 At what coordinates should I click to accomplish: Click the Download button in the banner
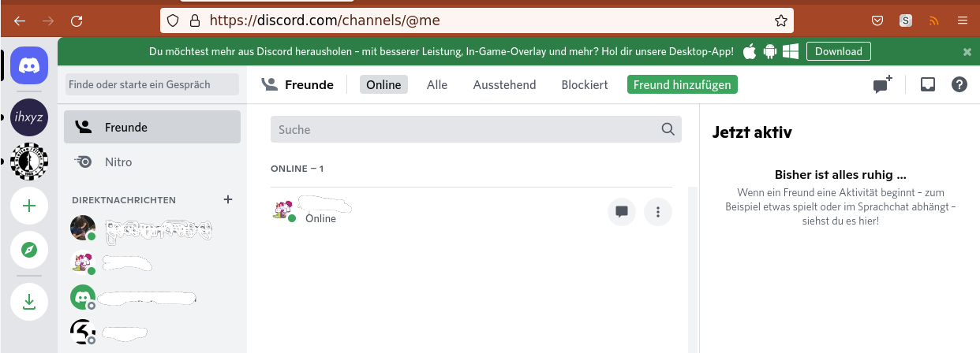[x=839, y=51]
